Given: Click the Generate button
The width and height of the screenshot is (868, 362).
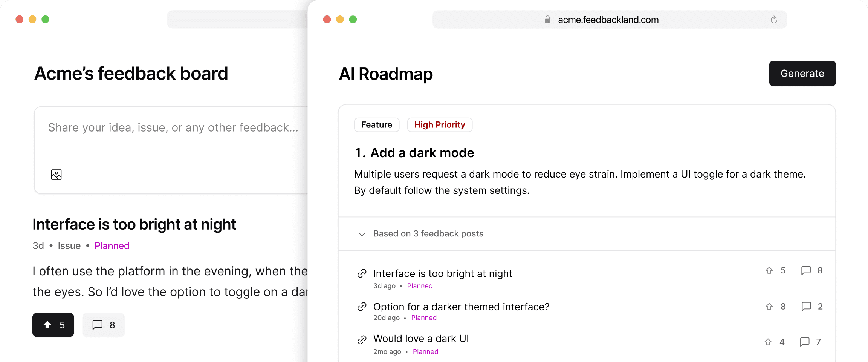Looking at the screenshot, I should (802, 73).
